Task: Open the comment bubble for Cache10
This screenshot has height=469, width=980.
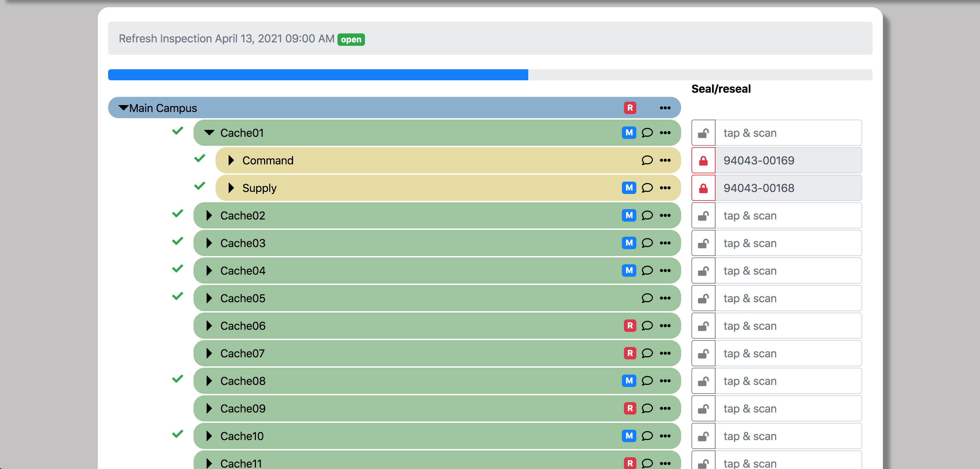Action: (x=647, y=436)
